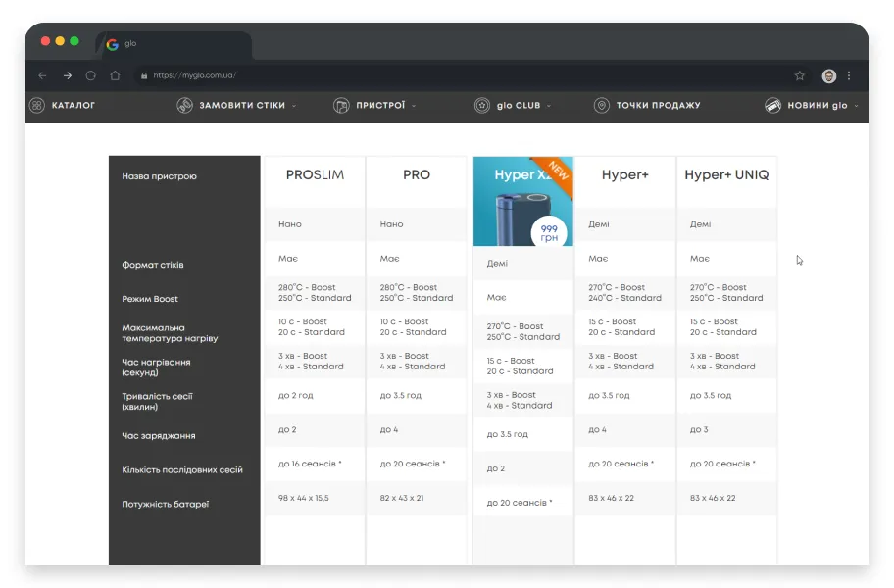Click the macOS green maximize window button
The width and height of the screenshot is (894, 588).
tap(74, 41)
